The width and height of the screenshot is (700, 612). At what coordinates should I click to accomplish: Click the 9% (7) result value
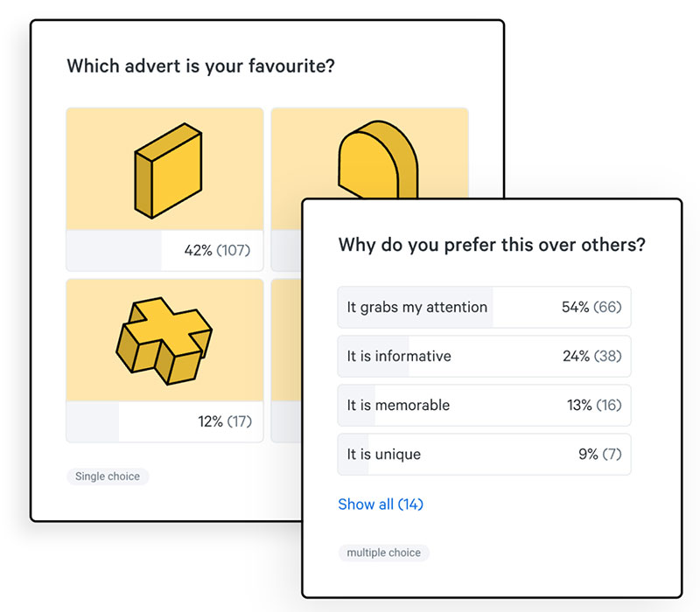click(600, 455)
